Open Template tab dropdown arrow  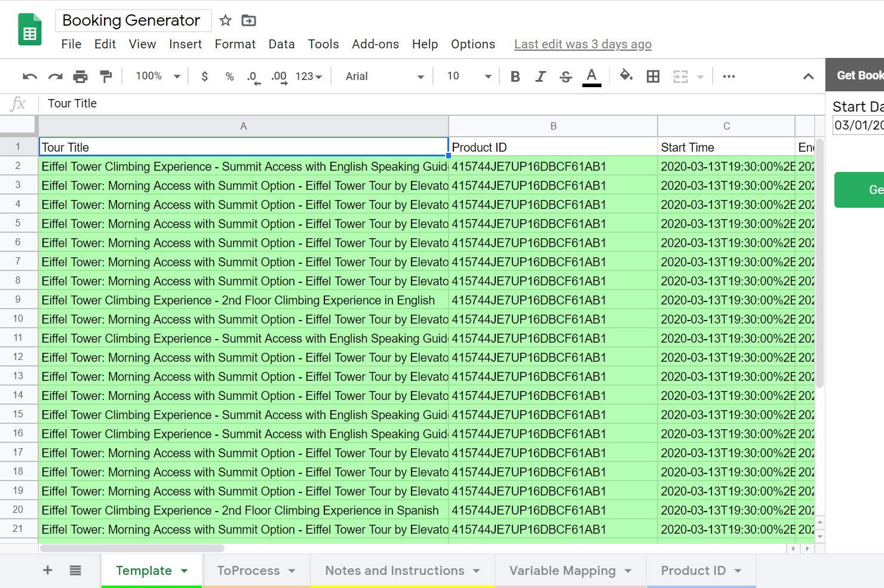(x=185, y=571)
